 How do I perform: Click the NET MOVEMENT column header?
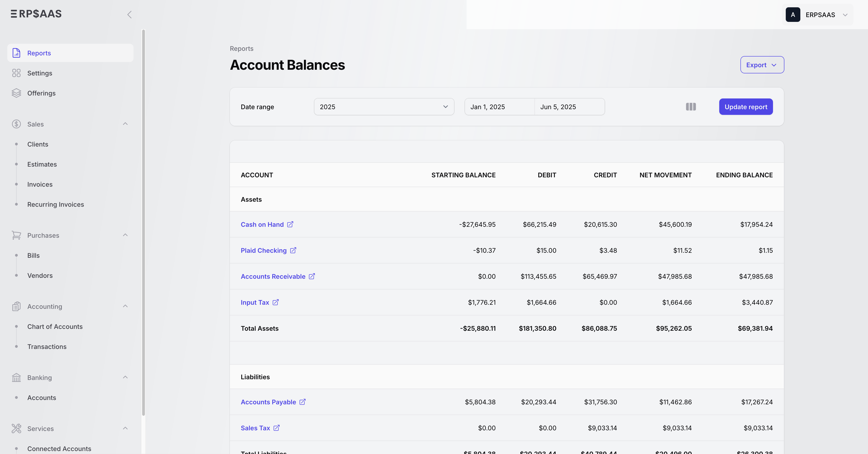[x=665, y=175]
